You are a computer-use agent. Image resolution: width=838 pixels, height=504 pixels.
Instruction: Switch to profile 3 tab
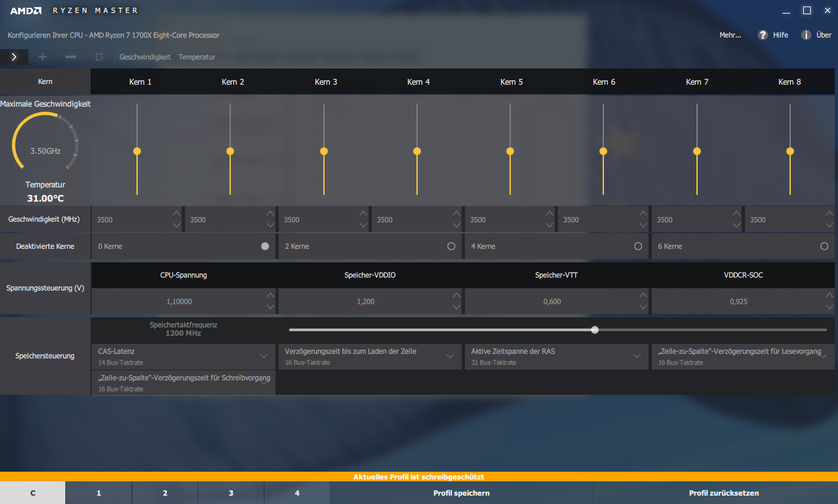[231, 493]
